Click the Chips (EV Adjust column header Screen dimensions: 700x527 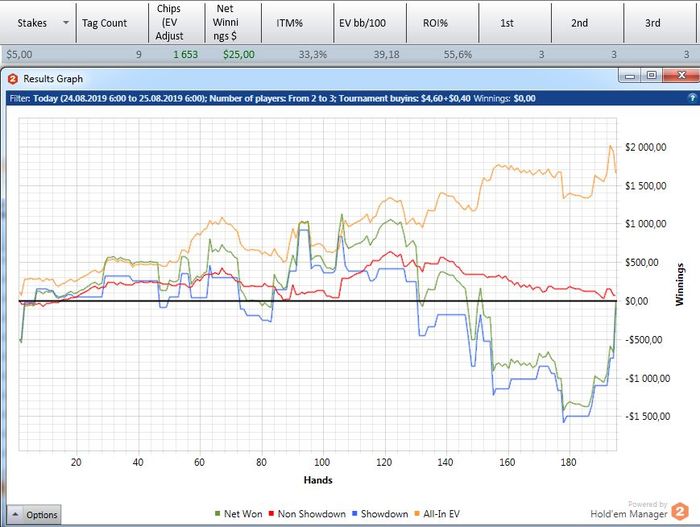click(x=177, y=23)
